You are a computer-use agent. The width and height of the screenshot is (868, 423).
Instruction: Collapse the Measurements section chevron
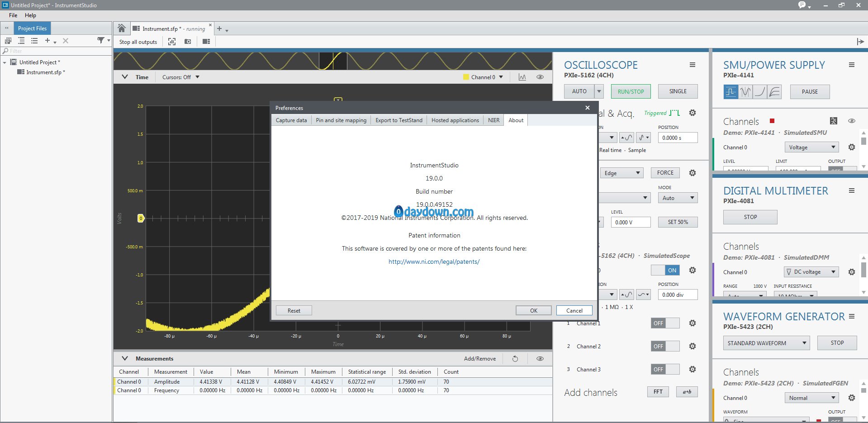click(125, 359)
